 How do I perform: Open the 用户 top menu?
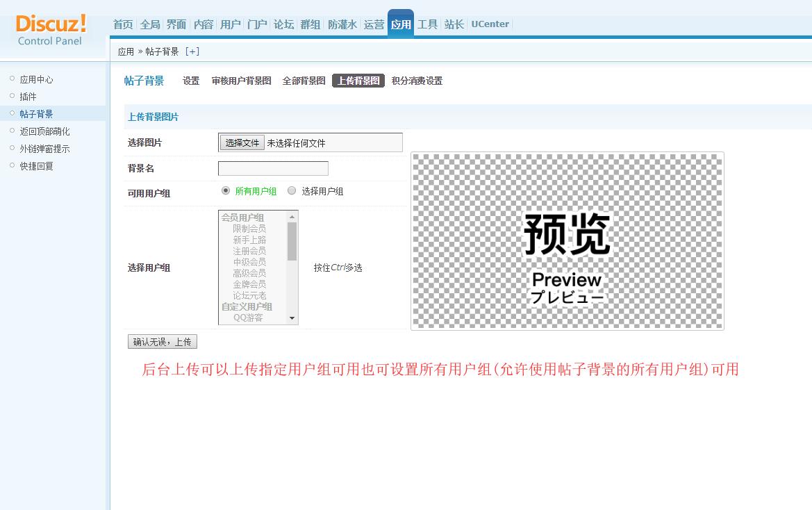[231, 24]
